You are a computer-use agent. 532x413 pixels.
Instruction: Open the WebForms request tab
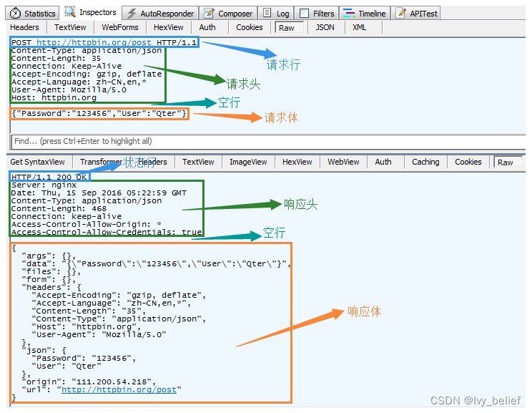[120, 27]
